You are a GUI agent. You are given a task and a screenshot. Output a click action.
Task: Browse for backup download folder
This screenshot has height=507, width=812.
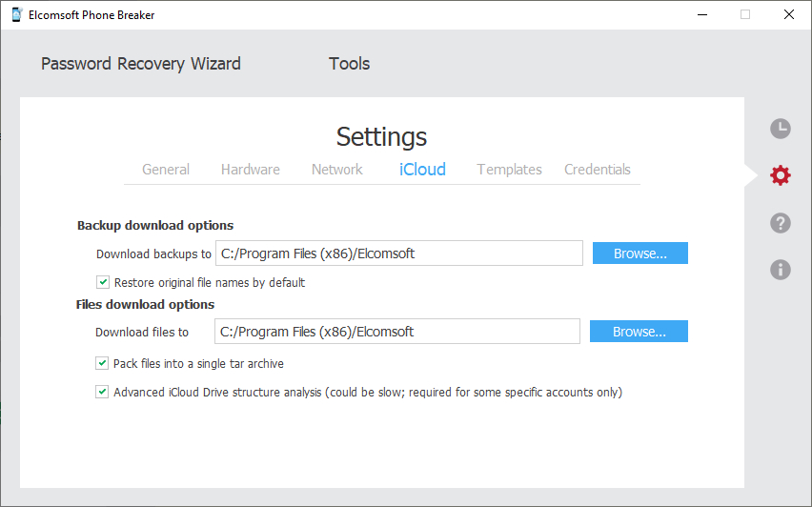[x=639, y=253]
